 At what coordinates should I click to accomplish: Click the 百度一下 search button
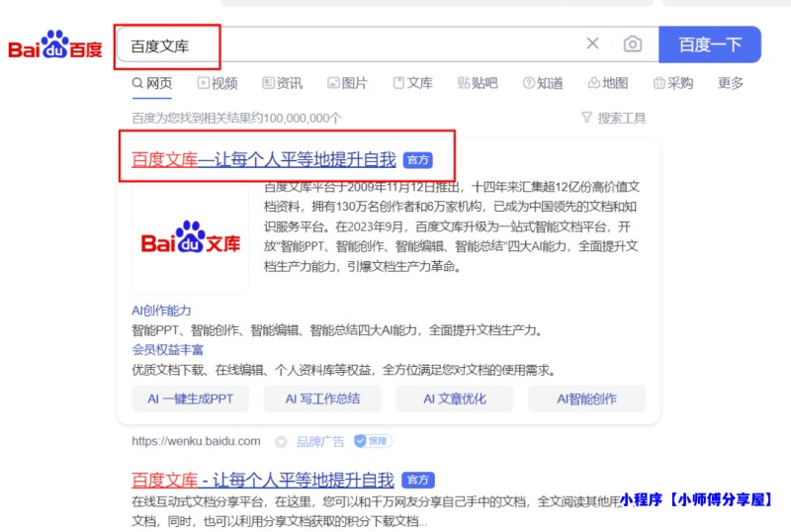tap(710, 44)
